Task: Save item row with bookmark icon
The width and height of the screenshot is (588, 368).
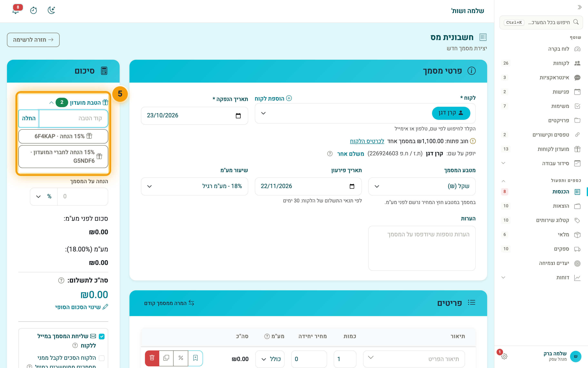Action: (x=195, y=358)
